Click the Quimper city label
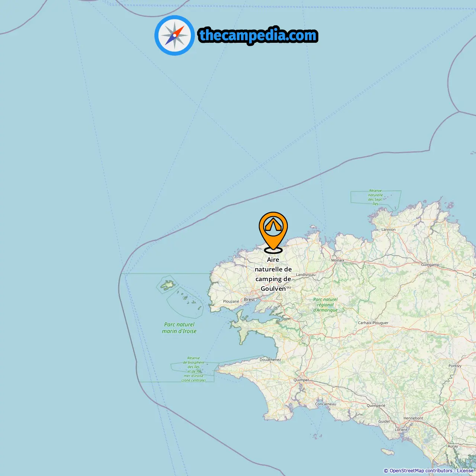Screen dimensions: 476x476 301,380
